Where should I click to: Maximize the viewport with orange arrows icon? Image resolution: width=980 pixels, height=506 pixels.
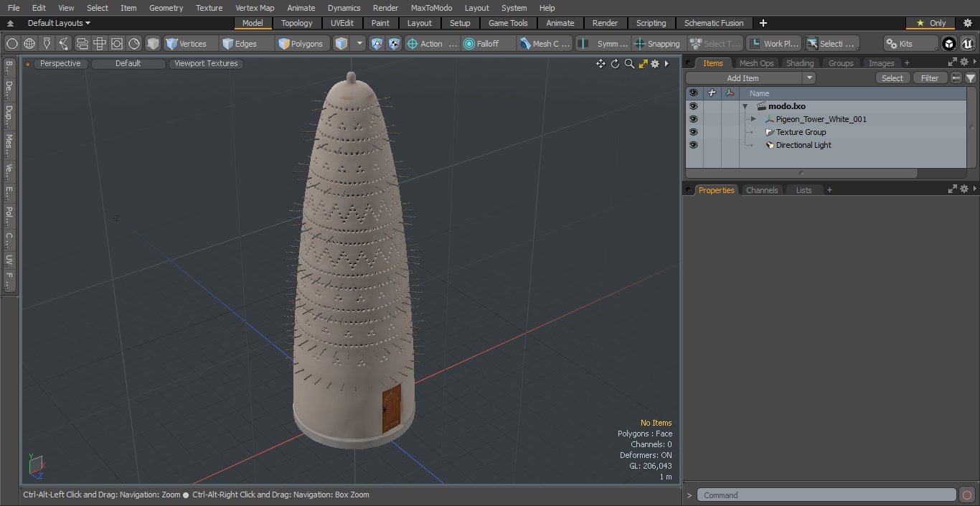tap(643, 64)
